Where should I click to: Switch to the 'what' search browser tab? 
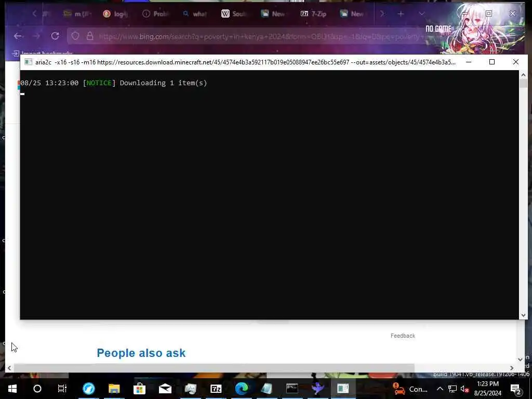[195, 14]
